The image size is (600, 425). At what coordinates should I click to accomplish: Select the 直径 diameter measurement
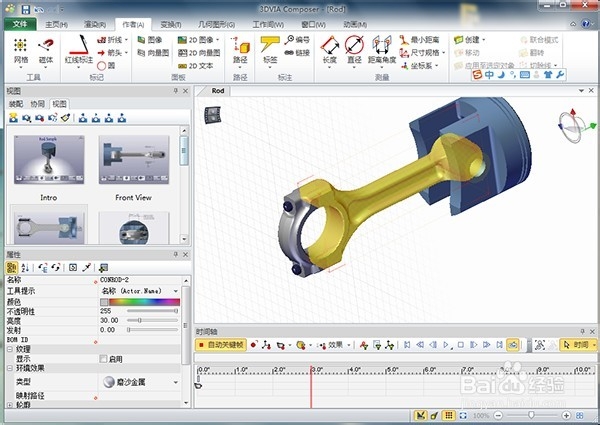tap(354, 51)
